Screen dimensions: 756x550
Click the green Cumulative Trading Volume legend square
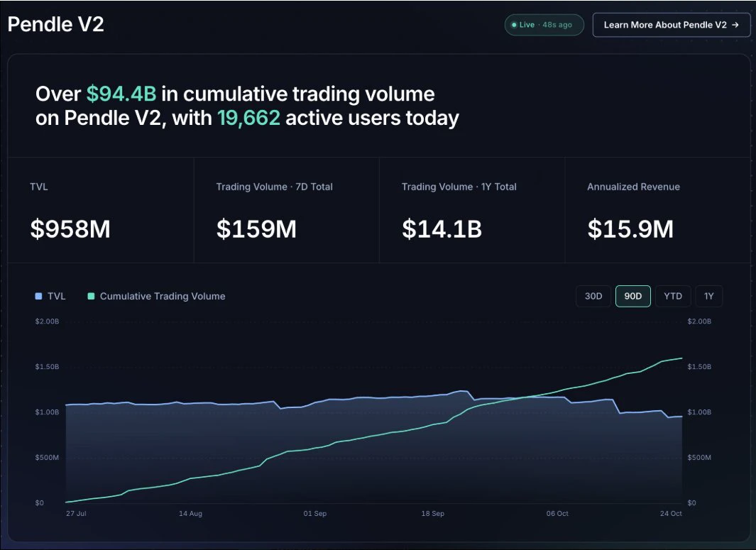[x=91, y=296]
